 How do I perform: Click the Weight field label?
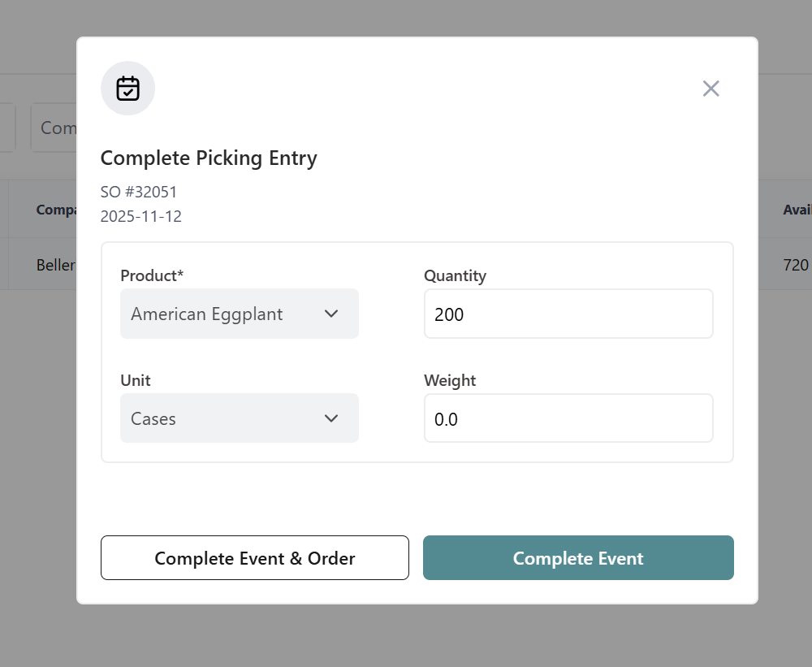[450, 380]
